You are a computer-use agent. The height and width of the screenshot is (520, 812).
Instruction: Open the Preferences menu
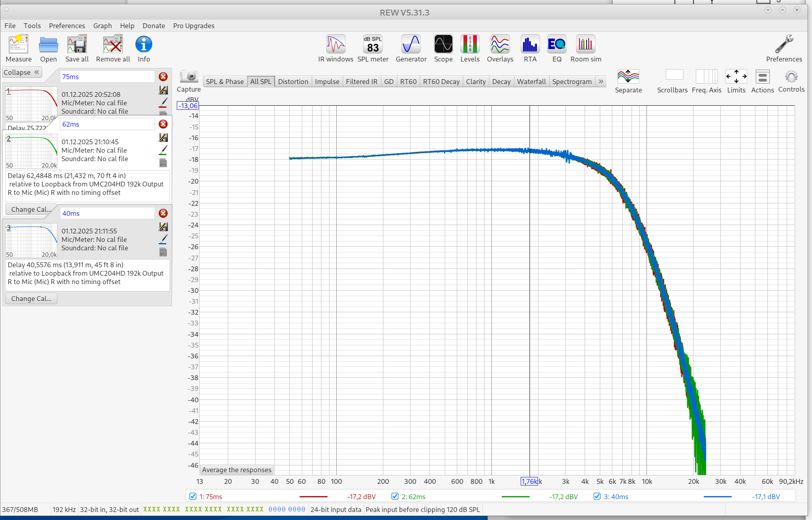67,26
